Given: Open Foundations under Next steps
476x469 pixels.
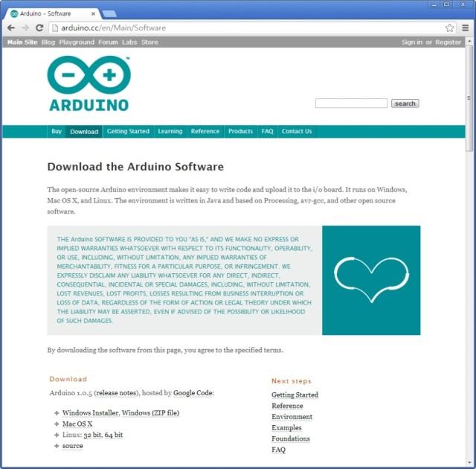Looking at the screenshot, I should tap(291, 438).
